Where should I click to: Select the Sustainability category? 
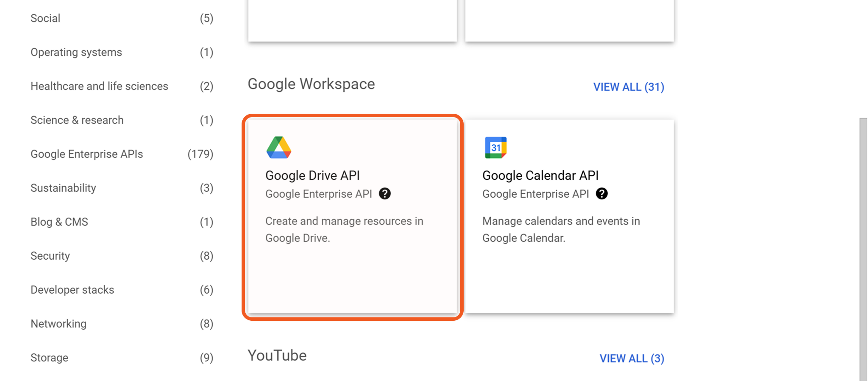tap(63, 188)
